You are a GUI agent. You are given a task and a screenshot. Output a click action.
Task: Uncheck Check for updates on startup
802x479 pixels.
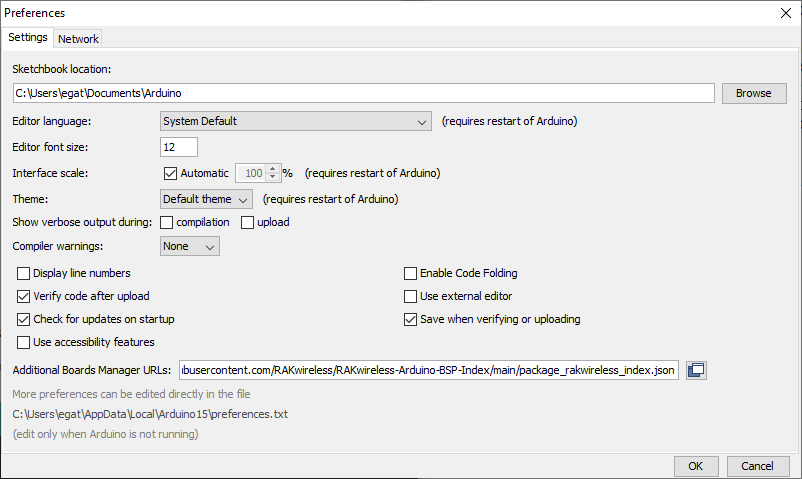coord(24,319)
